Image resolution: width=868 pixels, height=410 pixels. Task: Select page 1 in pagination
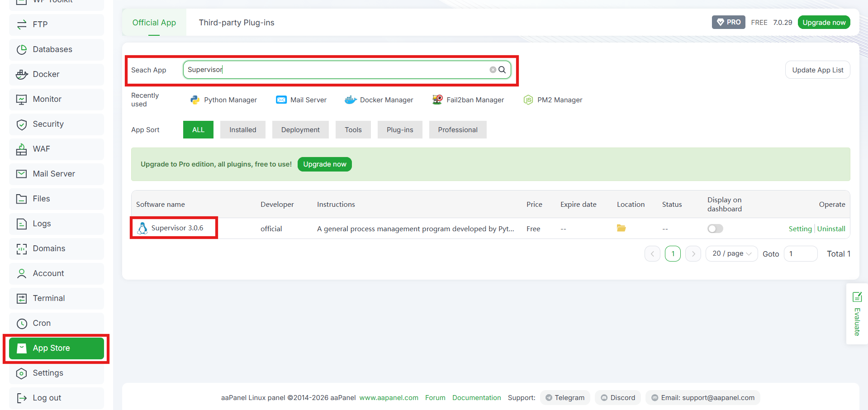[x=673, y=254]
